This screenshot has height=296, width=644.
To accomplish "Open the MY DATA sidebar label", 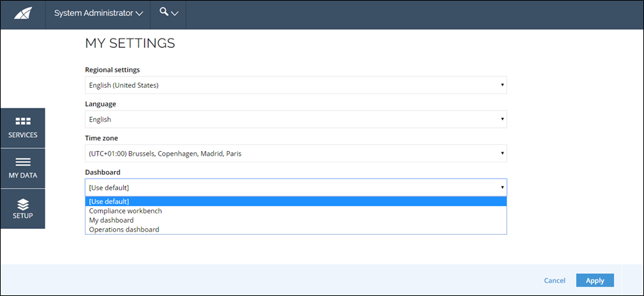I will pyautogui.click(x=23, y=176).
